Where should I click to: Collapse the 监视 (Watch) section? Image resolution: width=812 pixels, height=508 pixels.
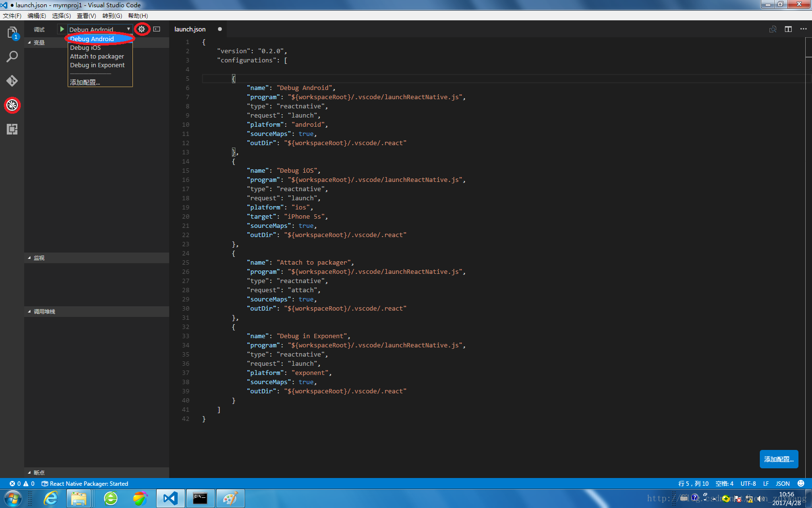point(97,258)
